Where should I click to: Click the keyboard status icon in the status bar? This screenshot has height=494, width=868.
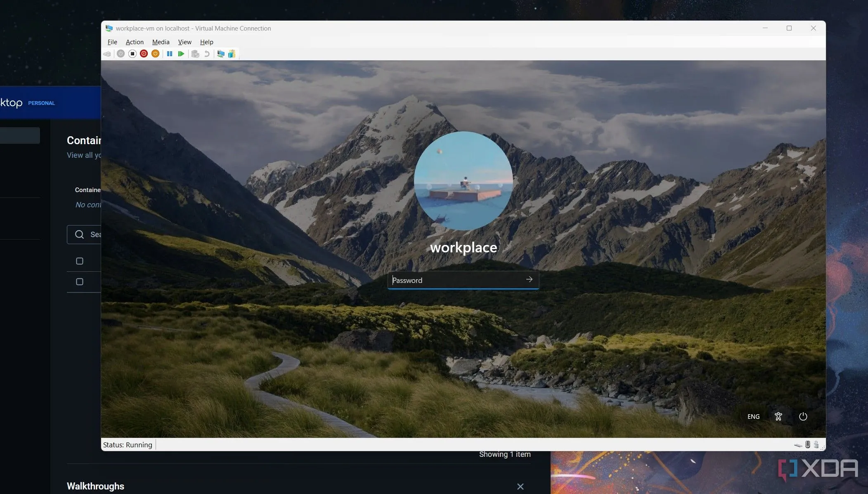tap(798, 445)
